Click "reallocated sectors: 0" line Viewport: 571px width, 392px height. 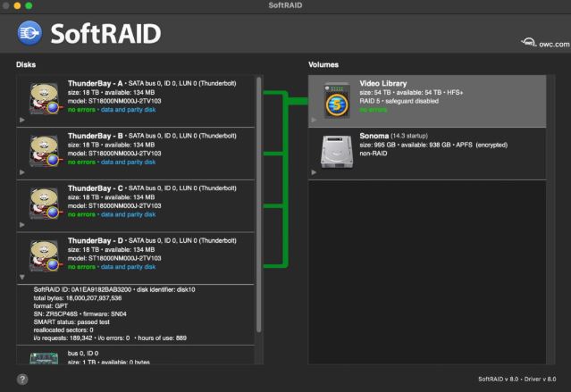pyautogui.click(x=63, y=330)
